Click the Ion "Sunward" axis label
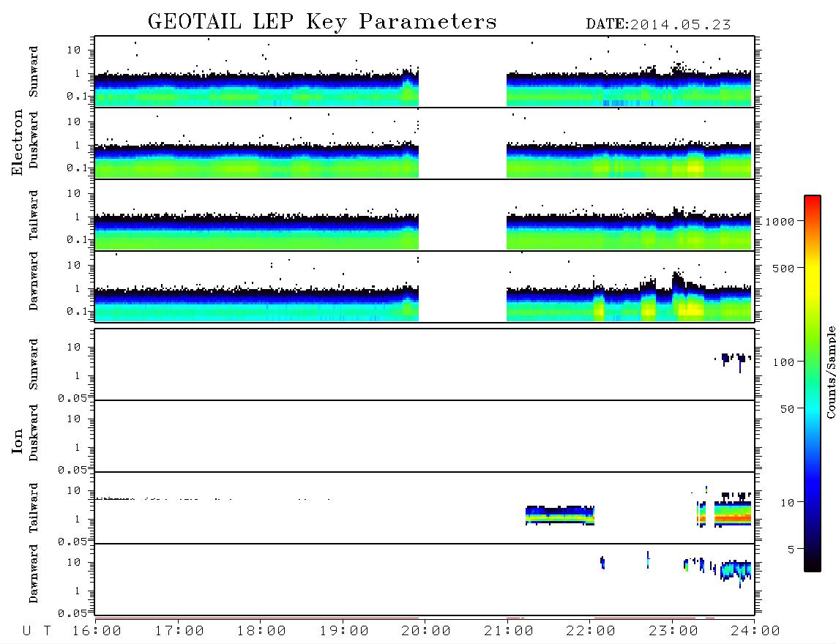 pyautogui.click(x=34, y=364)
